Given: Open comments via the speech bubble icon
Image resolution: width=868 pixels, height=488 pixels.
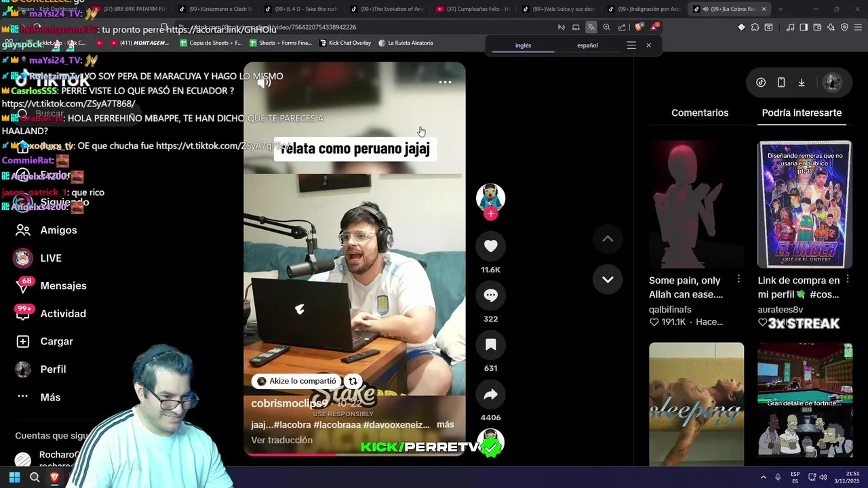Looking at the screenshot, I should [x=490, y=296].
